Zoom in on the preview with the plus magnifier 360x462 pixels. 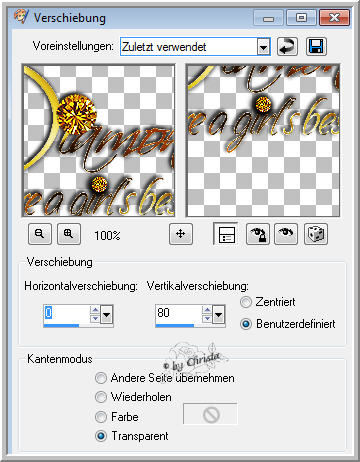69,234
